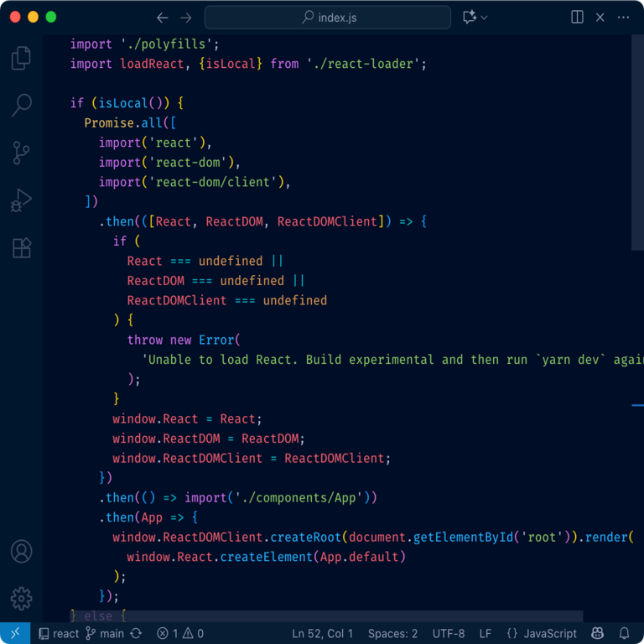644x644 pixels.
Task: Open the Search view in activity bar
Action: click(x=22, y=105)
